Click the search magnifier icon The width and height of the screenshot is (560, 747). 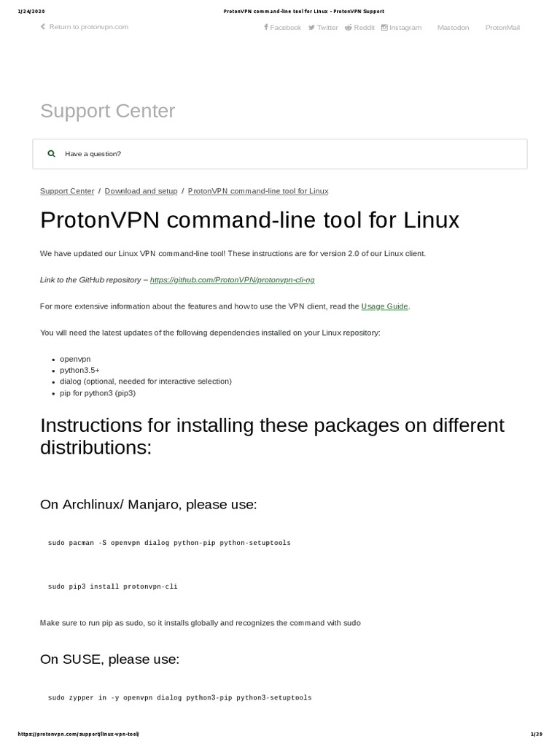click(51, 154)
